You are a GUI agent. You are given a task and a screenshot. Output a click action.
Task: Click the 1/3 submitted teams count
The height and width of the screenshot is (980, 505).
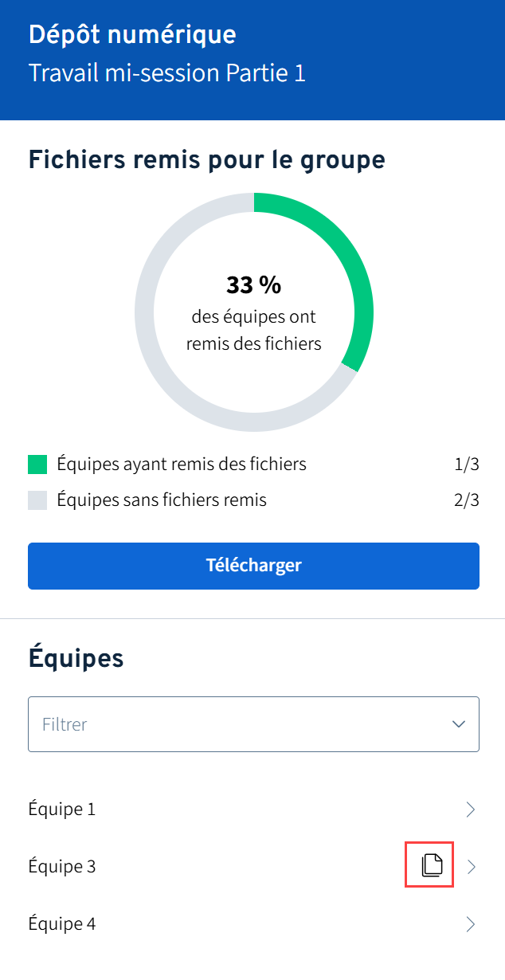point(467,464)
